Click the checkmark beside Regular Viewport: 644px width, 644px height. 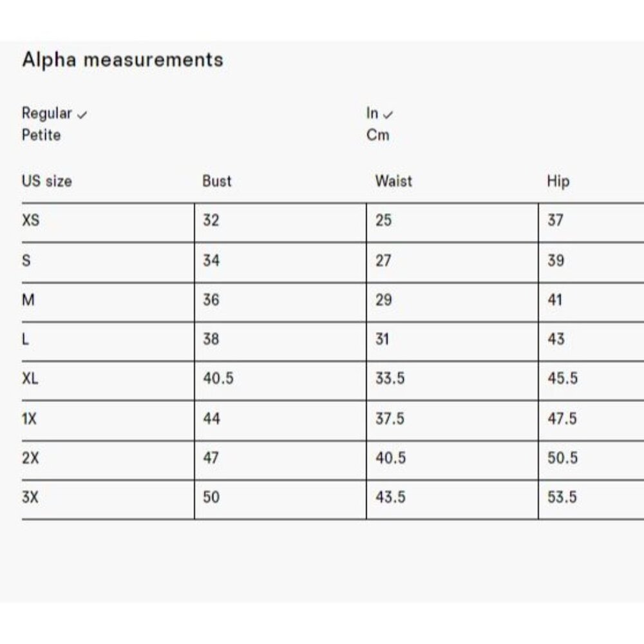82,115
